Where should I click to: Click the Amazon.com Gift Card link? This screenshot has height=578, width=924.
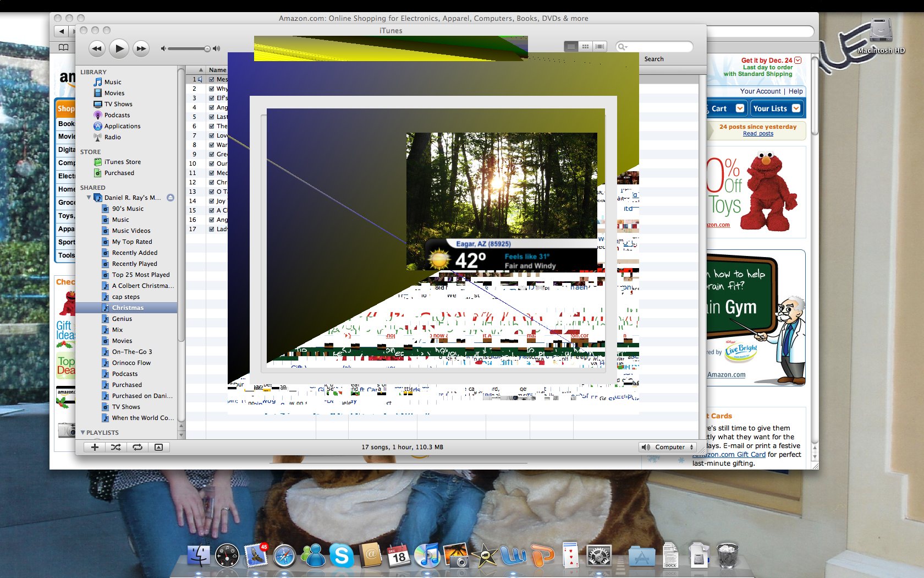729,455
